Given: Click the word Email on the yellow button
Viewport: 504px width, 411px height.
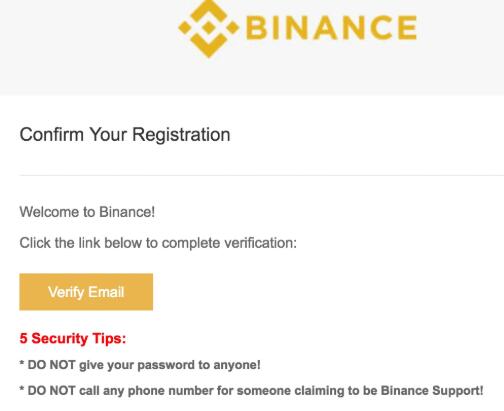Looking at the screenshot, I should 106,292.
